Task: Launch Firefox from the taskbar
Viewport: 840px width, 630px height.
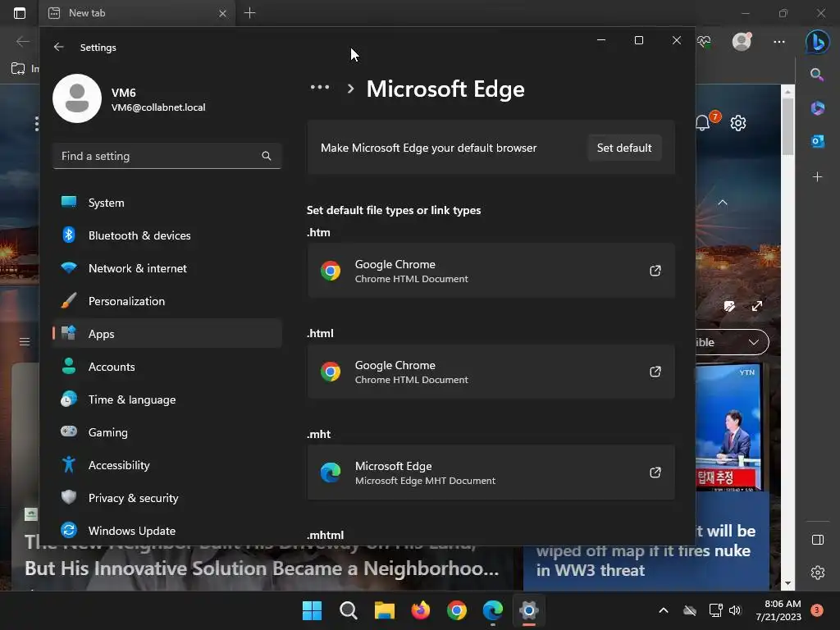Action: coord(421,610)
